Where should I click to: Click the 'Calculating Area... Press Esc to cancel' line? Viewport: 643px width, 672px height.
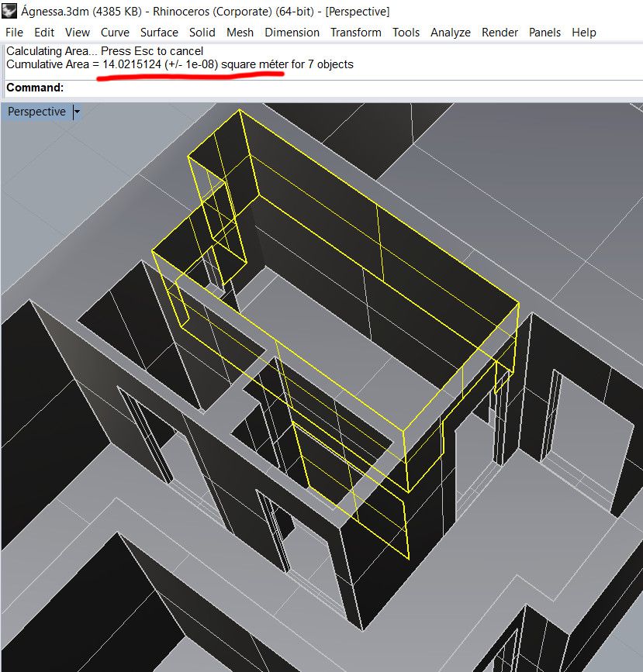pos(105,51)
